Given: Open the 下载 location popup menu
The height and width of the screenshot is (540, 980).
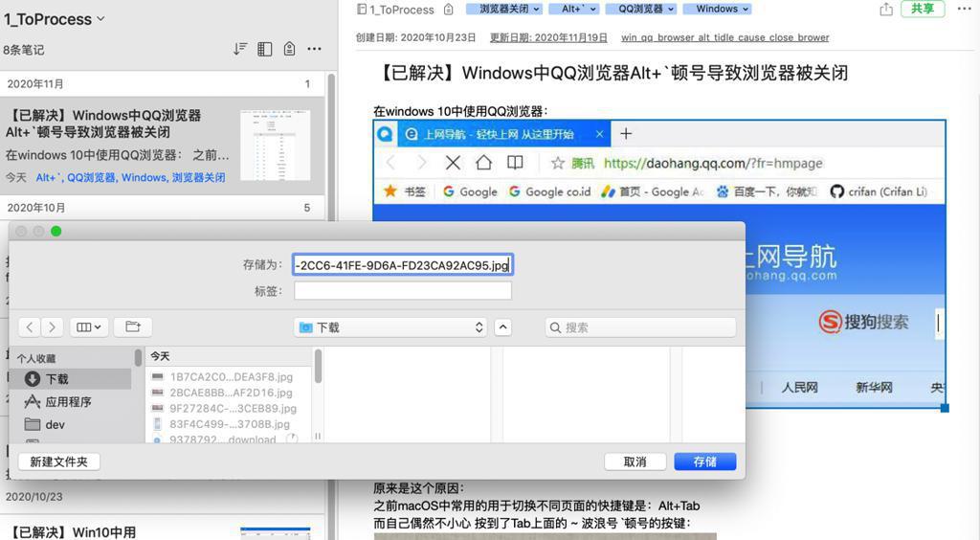Looking at the screenshot, I should click(x=391, y=327).
